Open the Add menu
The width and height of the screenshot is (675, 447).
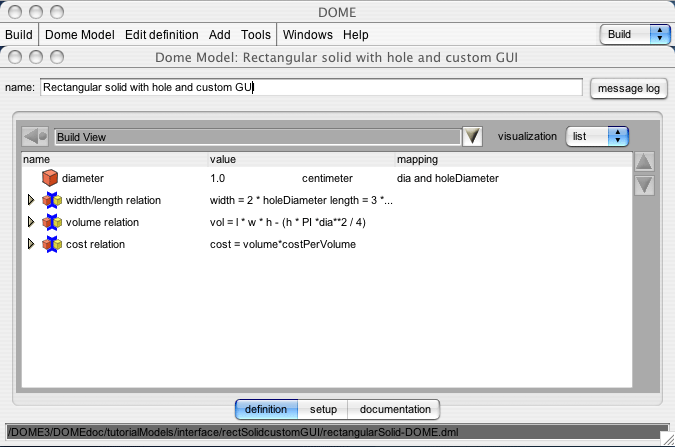220,34
